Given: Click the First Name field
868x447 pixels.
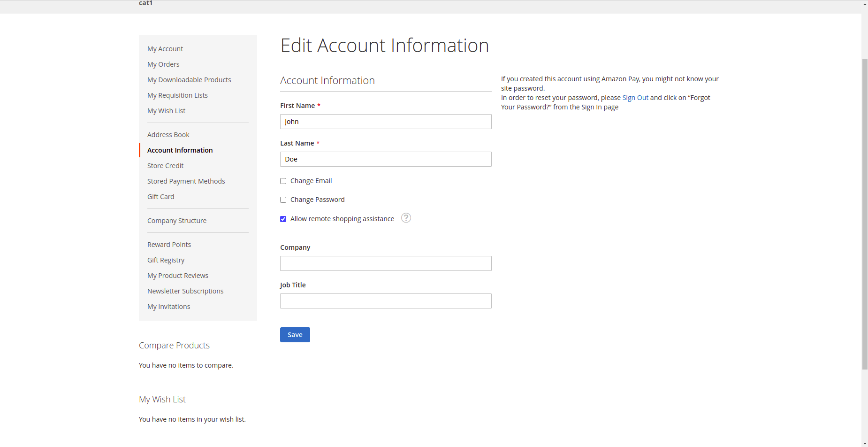Looking at the screenshot, I should [x=386, y=122].
